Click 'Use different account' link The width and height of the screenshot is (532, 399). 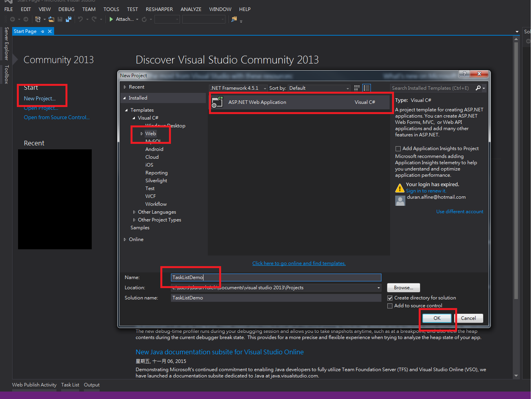pyautogui.click(x=460, y=212)
